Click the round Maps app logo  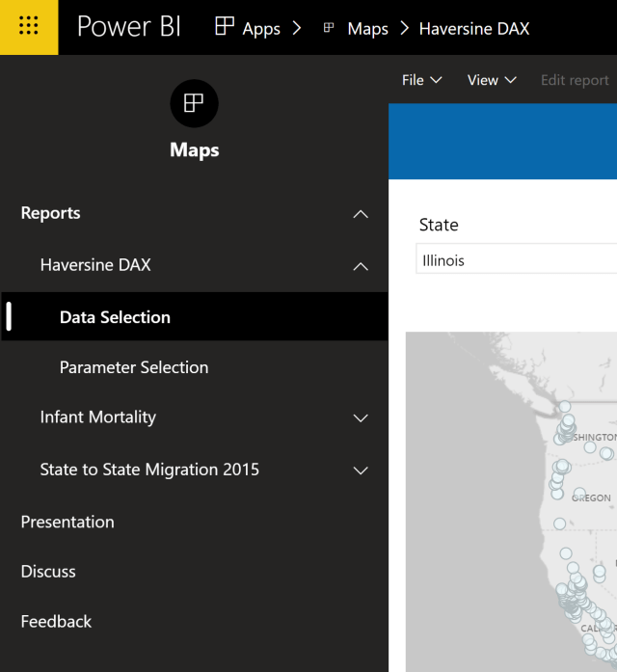[194, 103]
